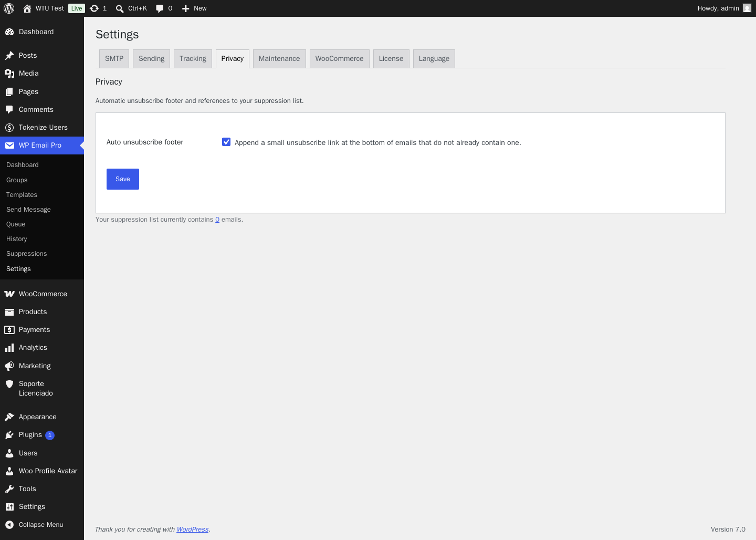Image resolution: width=756 pixels, height=540 pixels.
Task: Click the Tools wrench icon
Action: [9, 489]
